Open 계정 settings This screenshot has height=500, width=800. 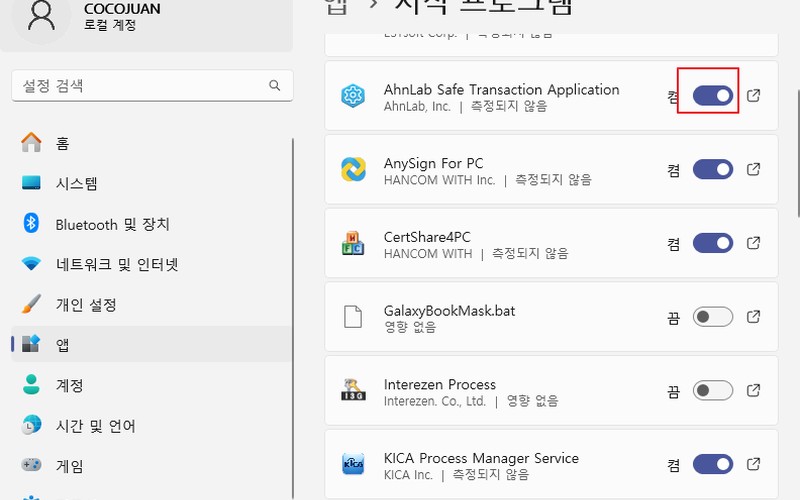click(x=152, y=385)
